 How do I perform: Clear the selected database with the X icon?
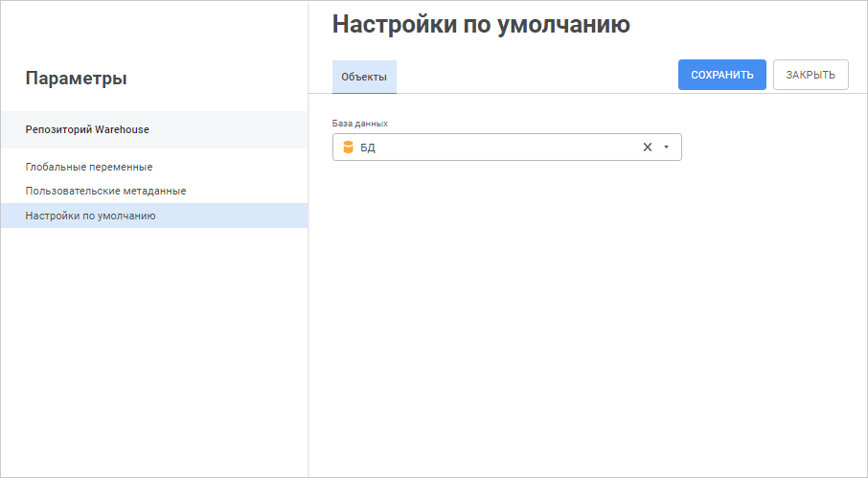(x=647, y=148)
